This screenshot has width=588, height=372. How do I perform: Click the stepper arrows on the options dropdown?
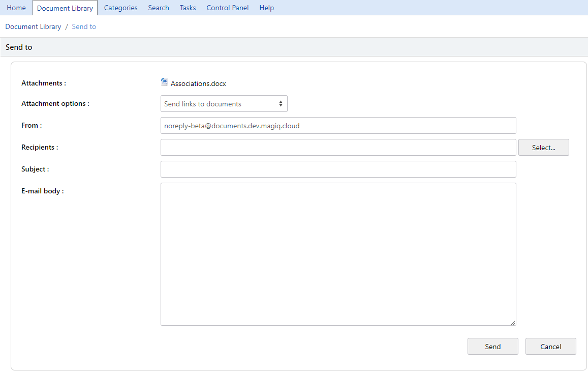tap(280, 103)
